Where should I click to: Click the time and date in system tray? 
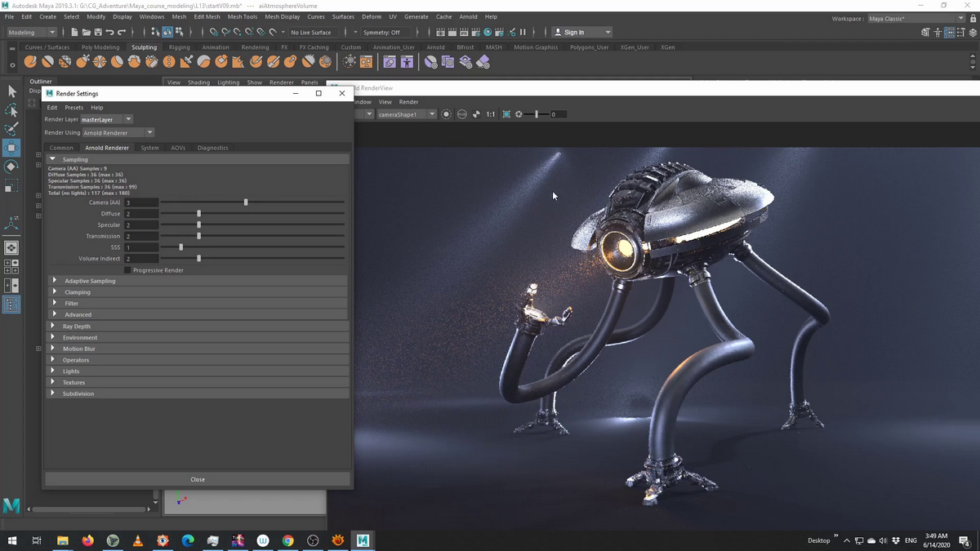coord(938,540)
